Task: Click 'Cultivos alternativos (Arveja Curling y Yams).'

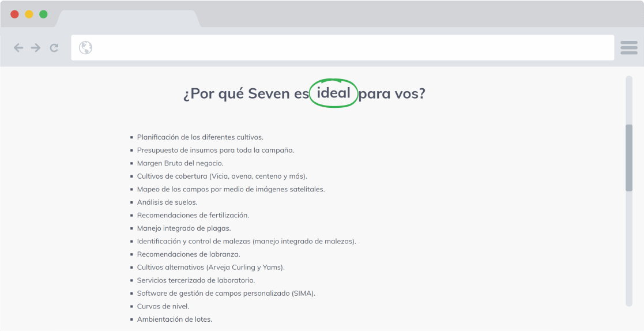Action: coord(210,268)
